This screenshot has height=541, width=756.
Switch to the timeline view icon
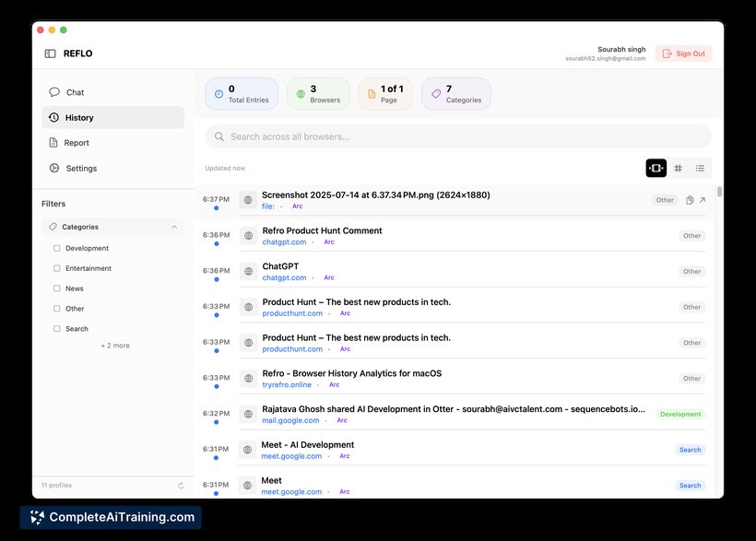pyautogui.click(x=656, y=168)
